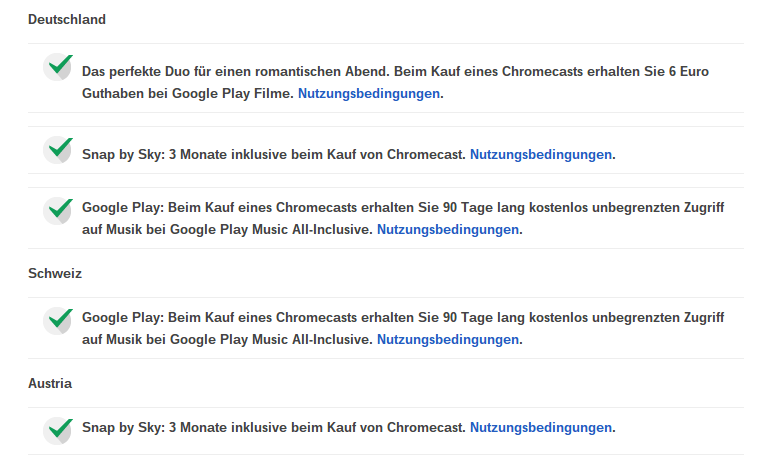Select the Schweiz heading

coord(55,273)
